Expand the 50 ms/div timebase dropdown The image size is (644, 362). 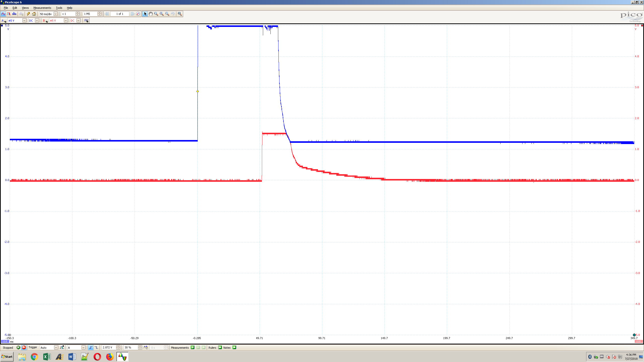coord(56,14)
